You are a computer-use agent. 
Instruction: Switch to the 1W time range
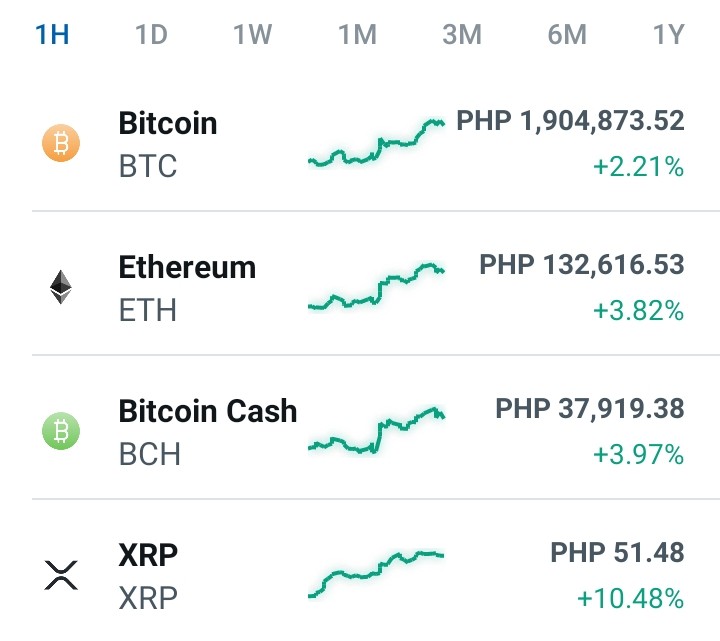pyautogui.click(x=252, y=34)
